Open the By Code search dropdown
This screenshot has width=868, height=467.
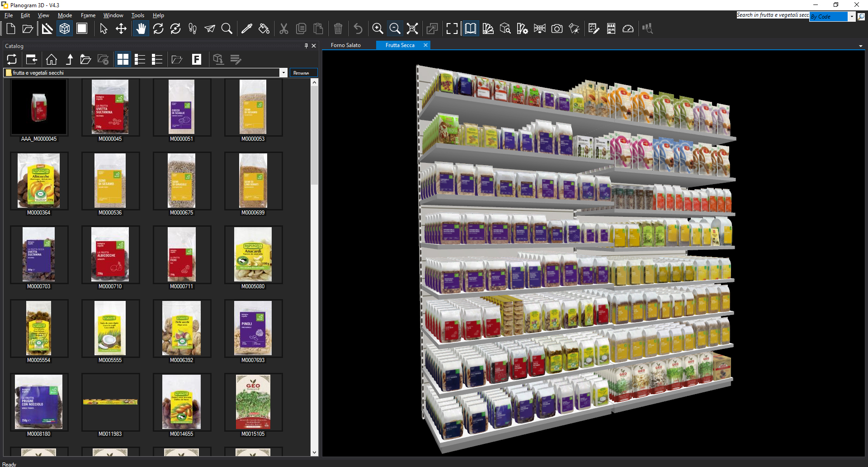point(852,17)
